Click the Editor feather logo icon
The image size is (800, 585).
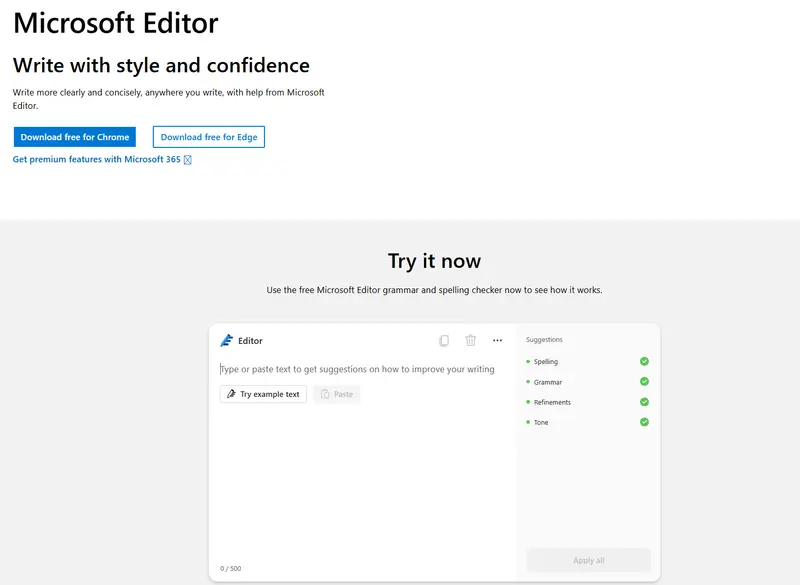[227, 340]
